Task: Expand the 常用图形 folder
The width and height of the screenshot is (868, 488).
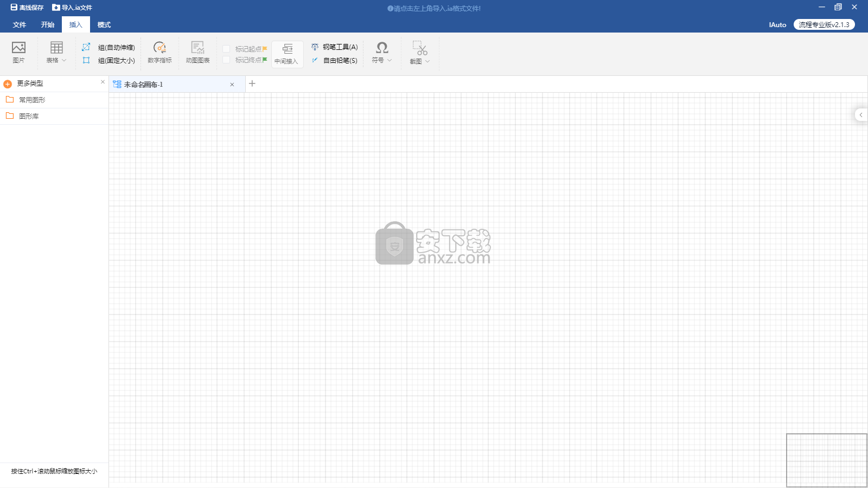Action: (54, 100)
